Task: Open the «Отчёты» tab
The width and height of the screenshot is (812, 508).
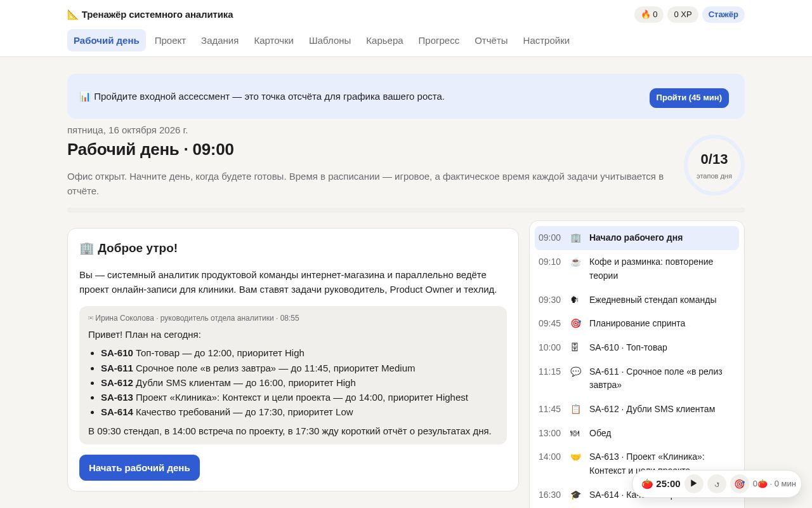Action: (491, 41)
